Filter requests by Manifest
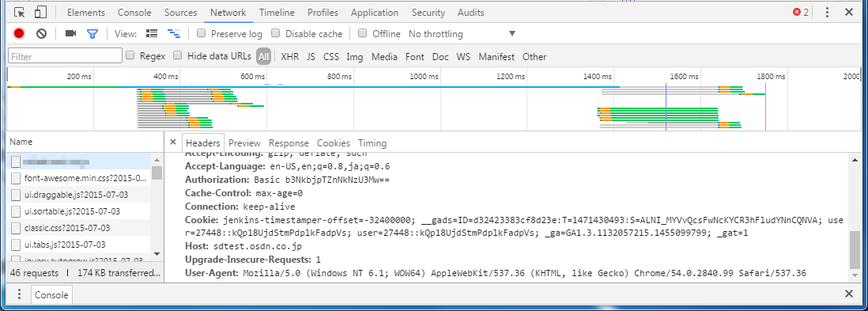This screenshot has width=868, height=311. click(x=496, y=56)
